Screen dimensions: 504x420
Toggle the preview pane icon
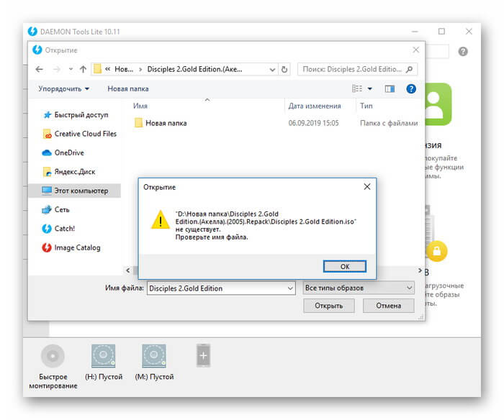[x=390, y=89]
